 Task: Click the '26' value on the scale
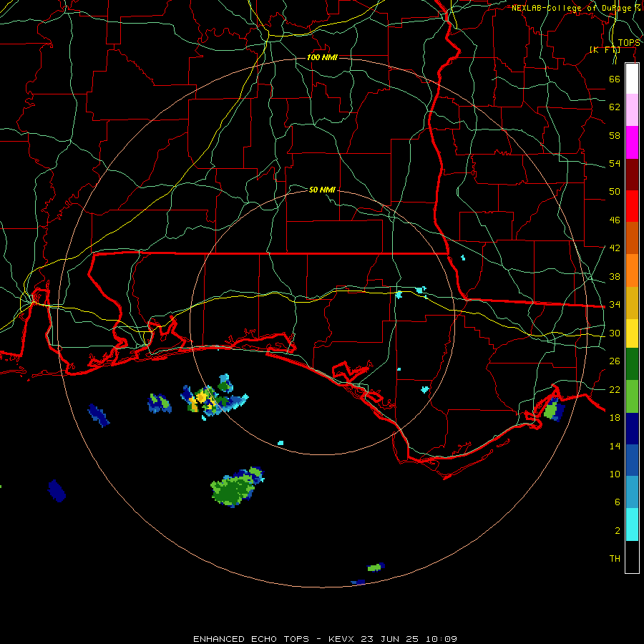coord(615,361)
